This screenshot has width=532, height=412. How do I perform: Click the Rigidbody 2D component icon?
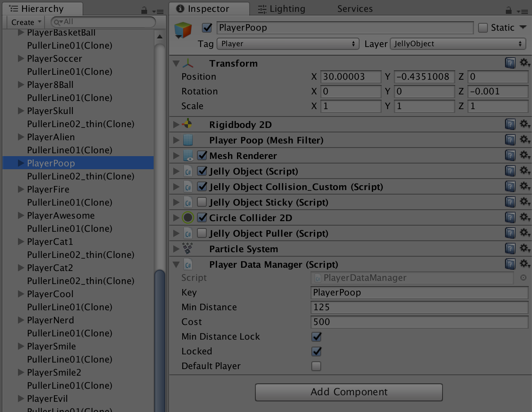[188, 124]
